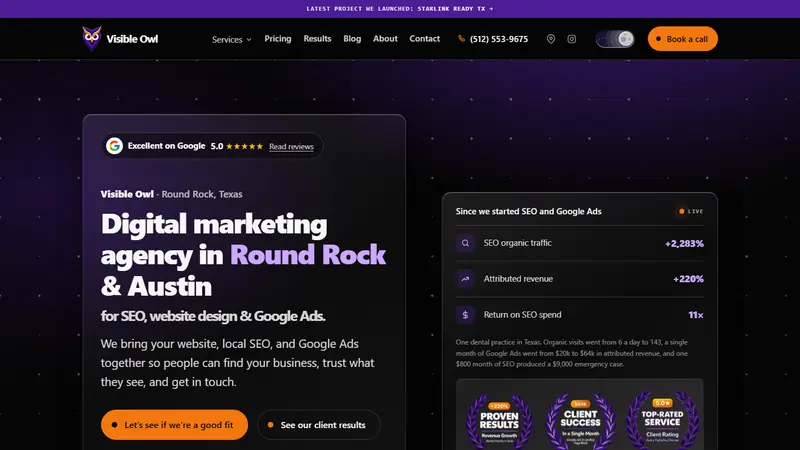The image size is (800, 450).
Task: Click the Top-Rated Service award badge
Action: click(662, 420)
